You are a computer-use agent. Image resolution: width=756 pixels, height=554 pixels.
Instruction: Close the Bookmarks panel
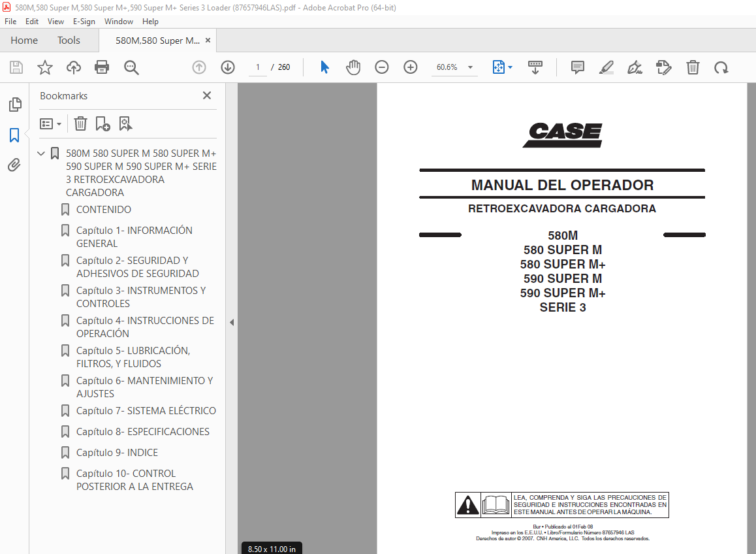coord(207,95)
